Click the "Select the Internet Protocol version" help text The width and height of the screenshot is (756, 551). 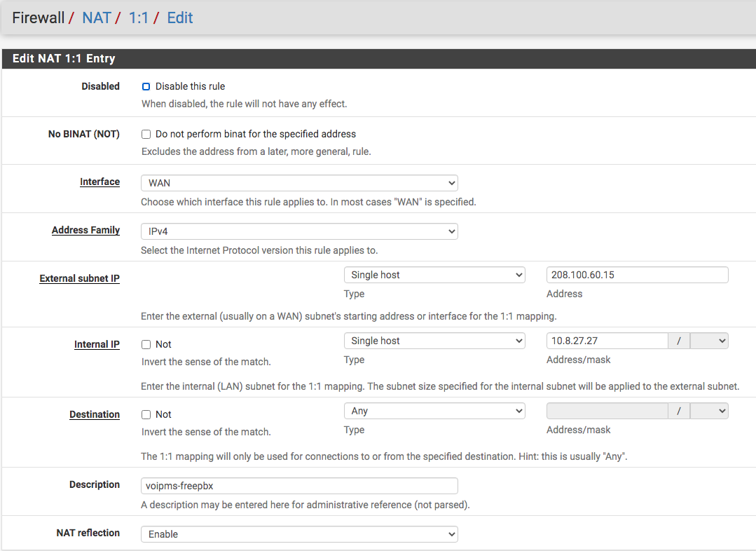(x=259, y=250)
